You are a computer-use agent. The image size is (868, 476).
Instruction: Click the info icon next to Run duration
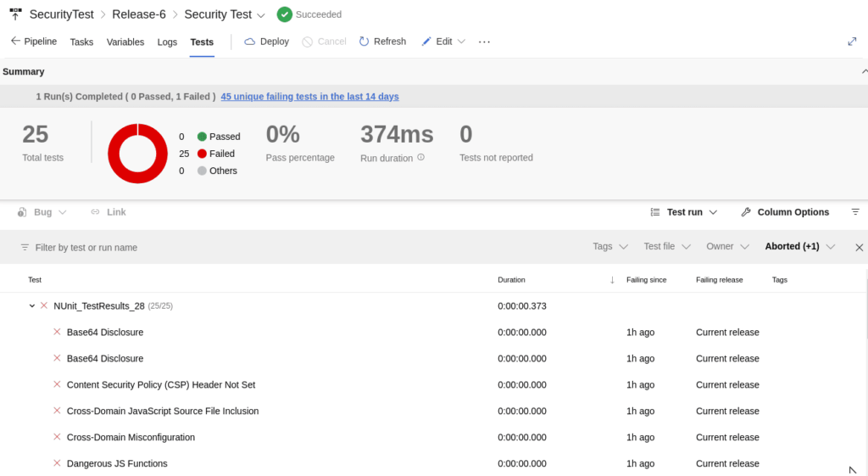pyautogui.click(x=420, y=157)
